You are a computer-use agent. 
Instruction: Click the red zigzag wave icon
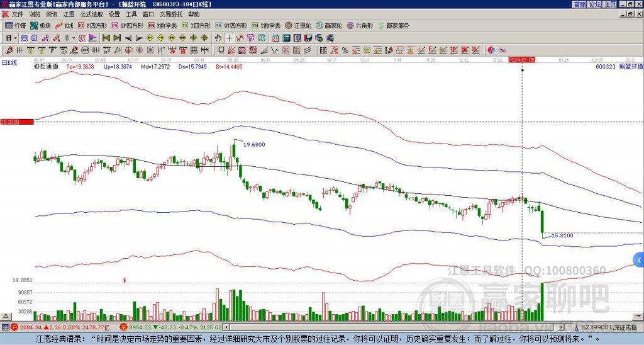[x=240, y=38]
